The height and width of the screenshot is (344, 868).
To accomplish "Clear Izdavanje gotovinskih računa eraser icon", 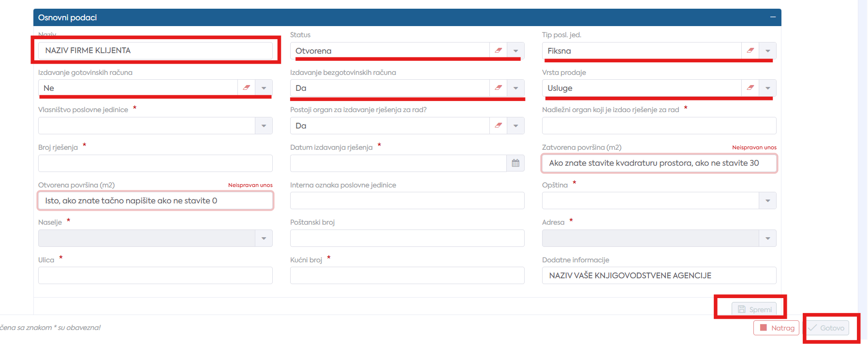I will (x=246, y=88).
